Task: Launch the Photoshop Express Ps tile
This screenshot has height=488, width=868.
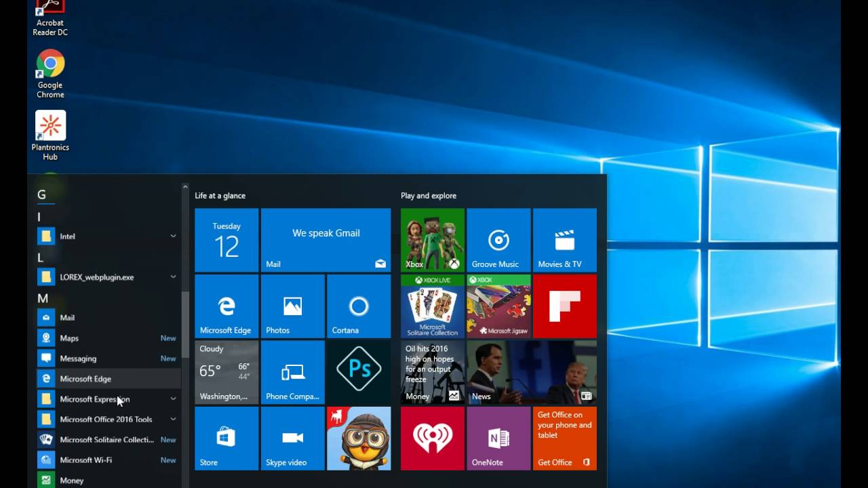Action: [x=359, y=372]
